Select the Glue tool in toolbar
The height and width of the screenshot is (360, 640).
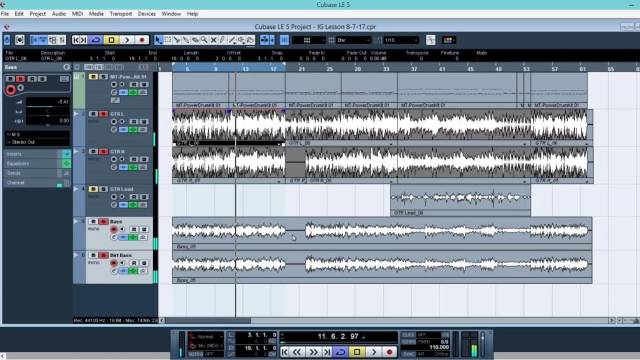coord(186,40)
